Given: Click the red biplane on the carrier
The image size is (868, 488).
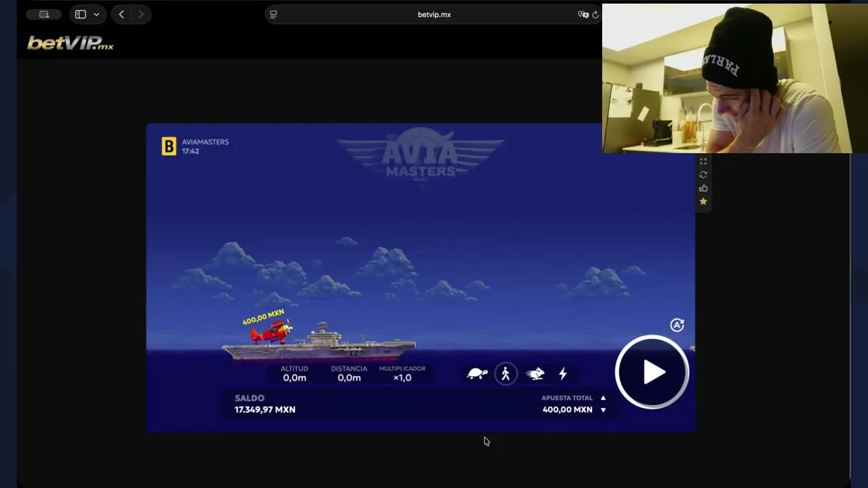Looking at the screenshot, I should coord(272,331).
